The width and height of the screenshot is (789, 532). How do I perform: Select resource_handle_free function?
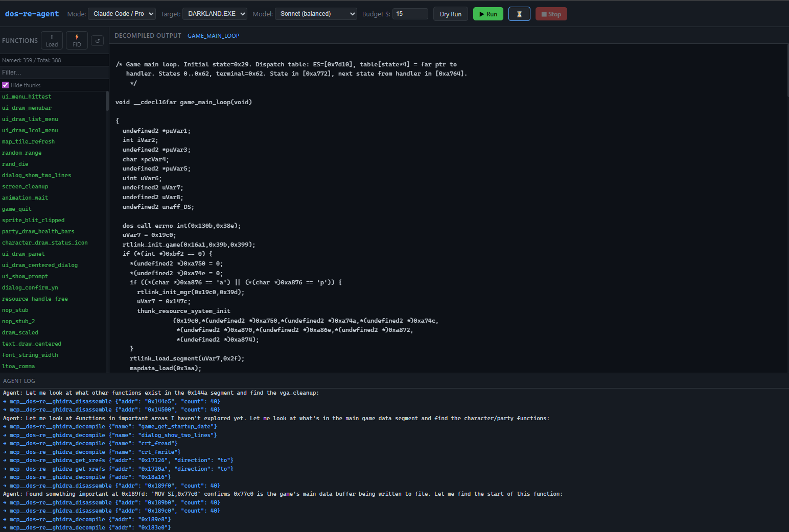[35, 299]
